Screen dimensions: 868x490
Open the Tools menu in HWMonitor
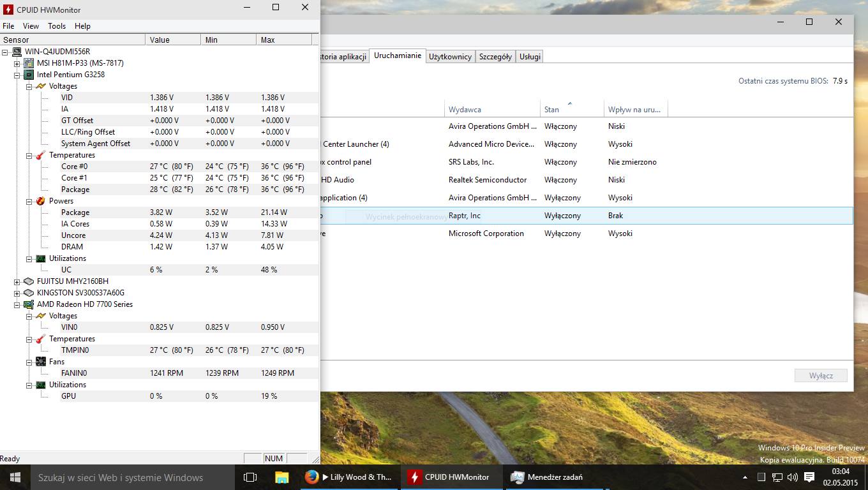[x=57, y=26]
